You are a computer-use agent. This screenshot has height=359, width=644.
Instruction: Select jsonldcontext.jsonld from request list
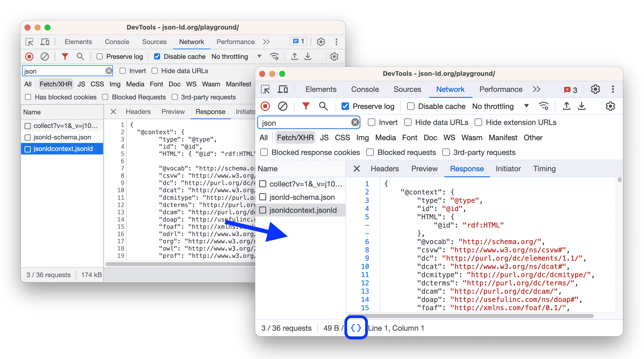(303, 209)
